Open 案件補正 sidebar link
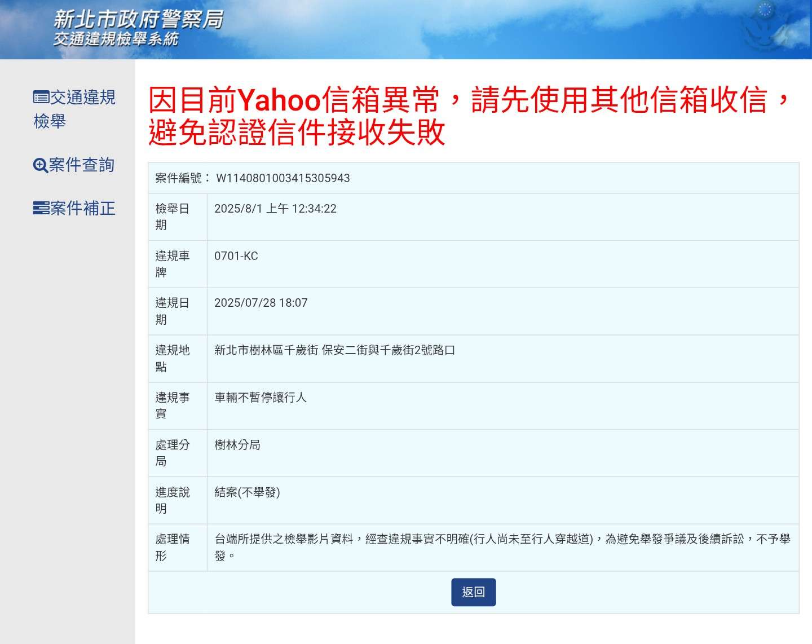812x644 pixels. (74, 208)
